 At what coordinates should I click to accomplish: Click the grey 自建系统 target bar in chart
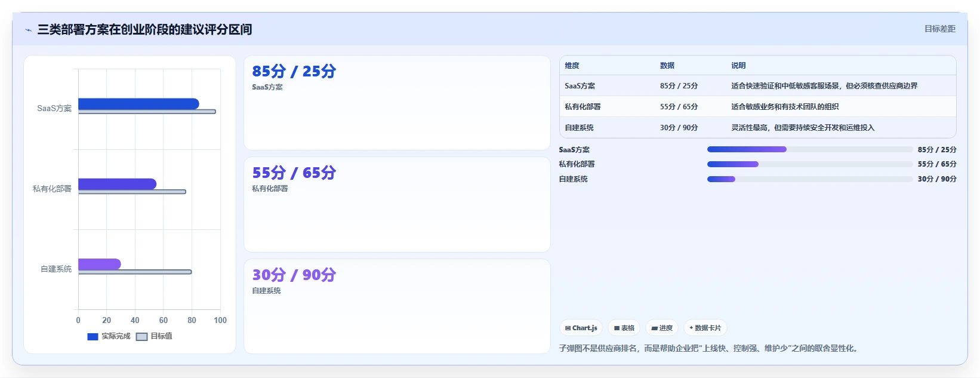coord(135,272)
